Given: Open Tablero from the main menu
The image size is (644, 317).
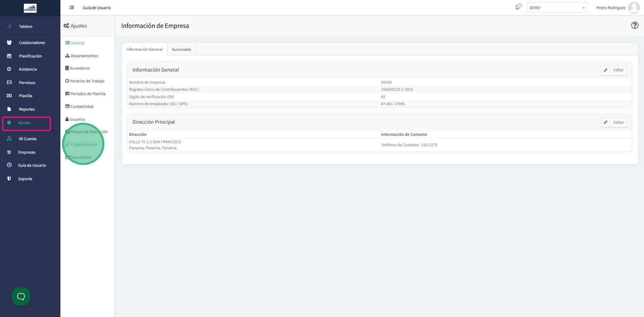Looking at the screenshot, I should 26,27.
